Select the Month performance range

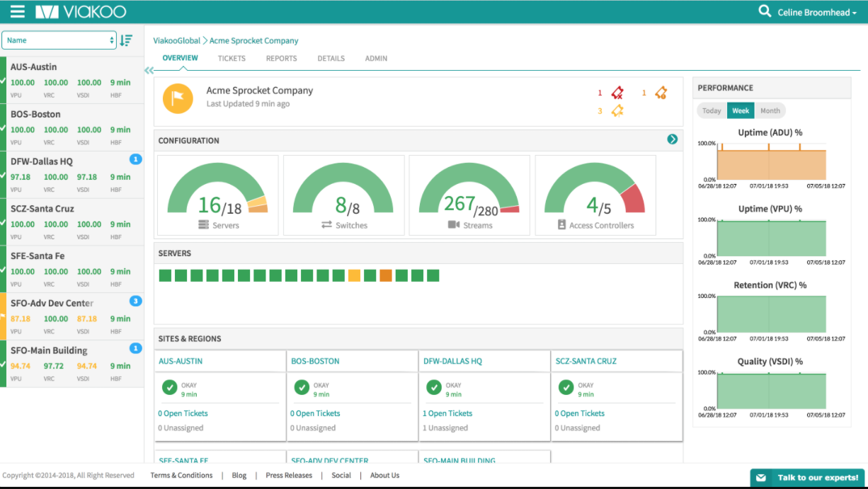[x=770, y=110]
